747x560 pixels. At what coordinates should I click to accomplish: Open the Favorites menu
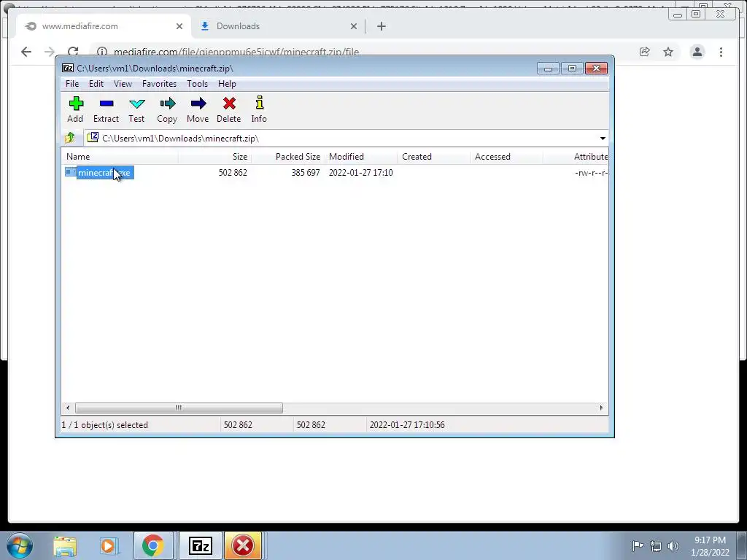[159, 84]
